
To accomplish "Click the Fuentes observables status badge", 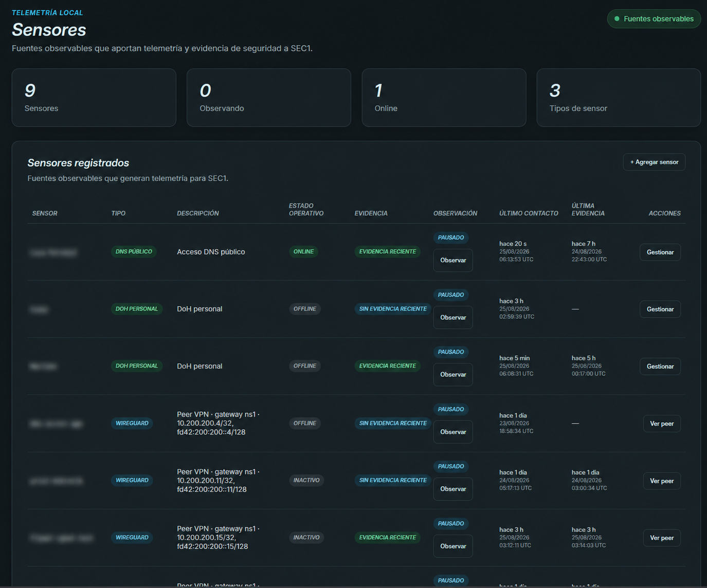I will click(654, 19).
